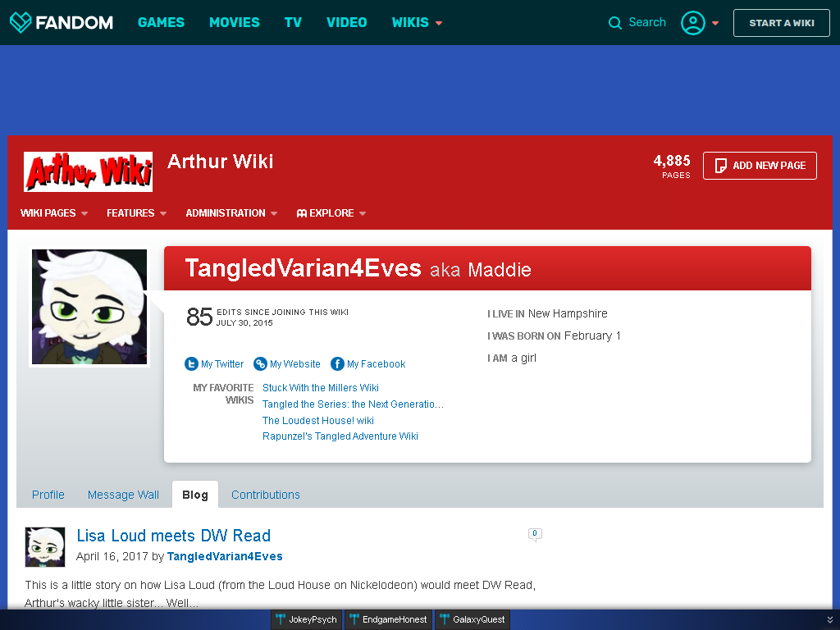This screenshot has height=630, width=840.
Task: Click the 4,885 pages counter
Action: [672, 166]
